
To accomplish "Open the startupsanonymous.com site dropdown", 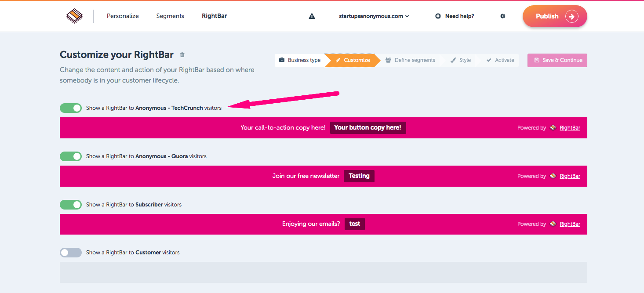I will click(x=374, y=16).
